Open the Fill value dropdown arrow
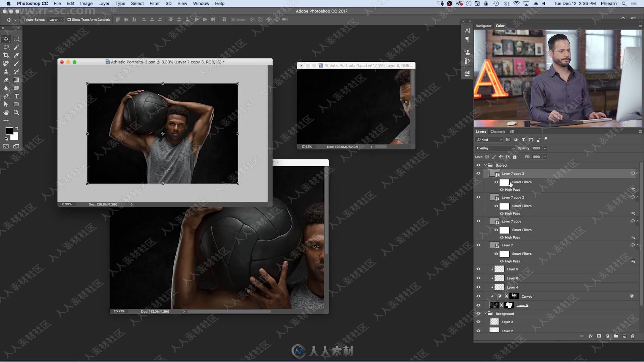 click(545, 157)
